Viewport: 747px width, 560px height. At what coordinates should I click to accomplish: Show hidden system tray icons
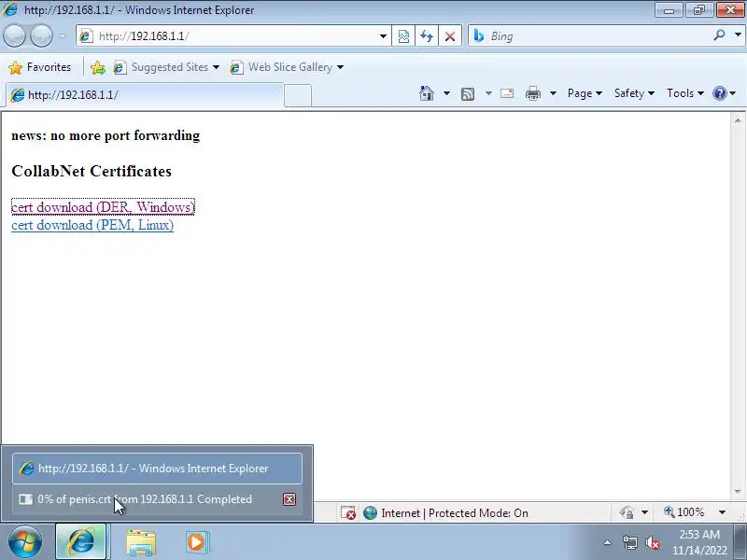(x=608, y=542)
